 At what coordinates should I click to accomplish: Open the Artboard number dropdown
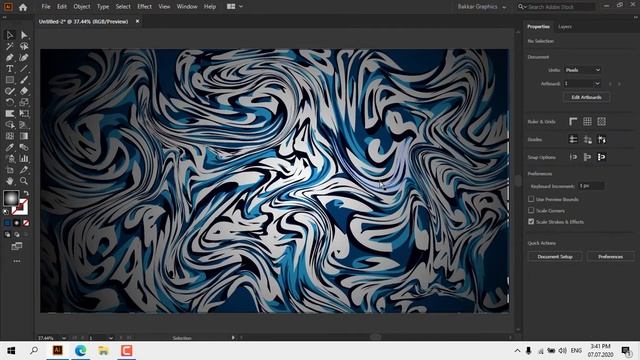point(583,83)
